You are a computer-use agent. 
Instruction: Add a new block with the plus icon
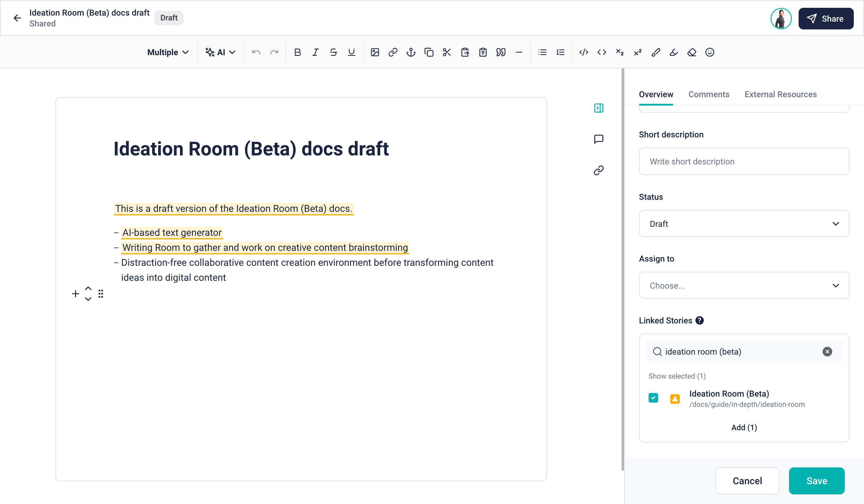75,294
